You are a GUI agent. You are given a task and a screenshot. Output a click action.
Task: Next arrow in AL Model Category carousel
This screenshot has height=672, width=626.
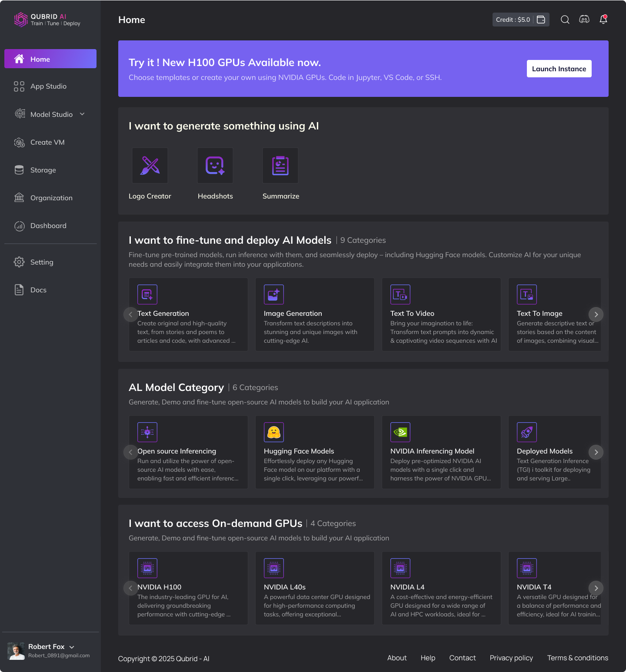click(596, 452)
